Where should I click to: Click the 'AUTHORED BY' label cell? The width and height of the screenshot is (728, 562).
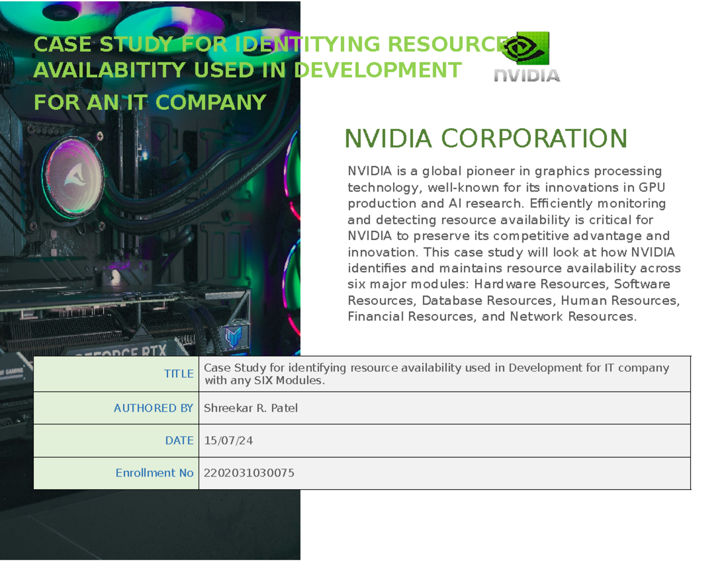click(116, 408)
